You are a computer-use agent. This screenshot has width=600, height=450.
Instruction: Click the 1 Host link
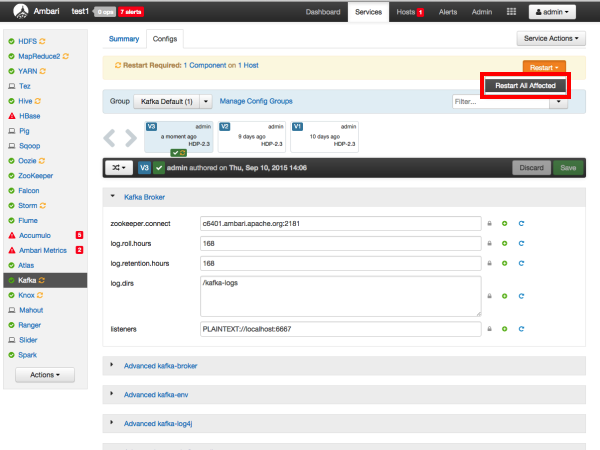pos(248,65)
